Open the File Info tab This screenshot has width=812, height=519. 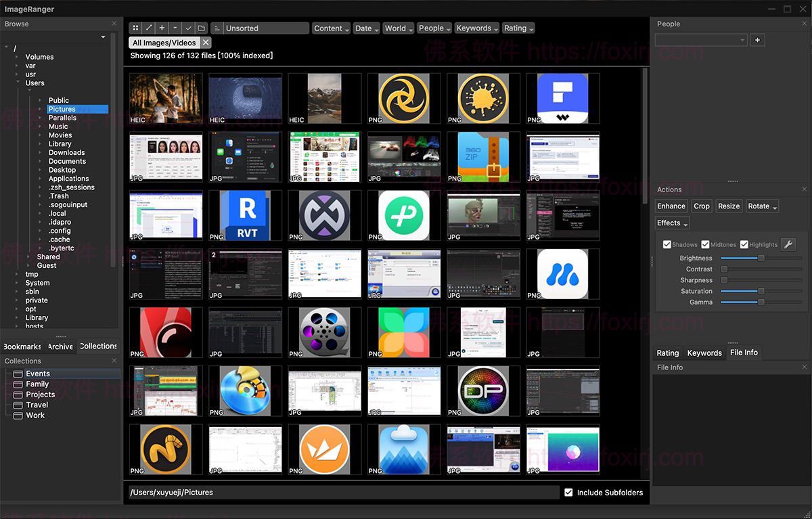coord(744,352)
